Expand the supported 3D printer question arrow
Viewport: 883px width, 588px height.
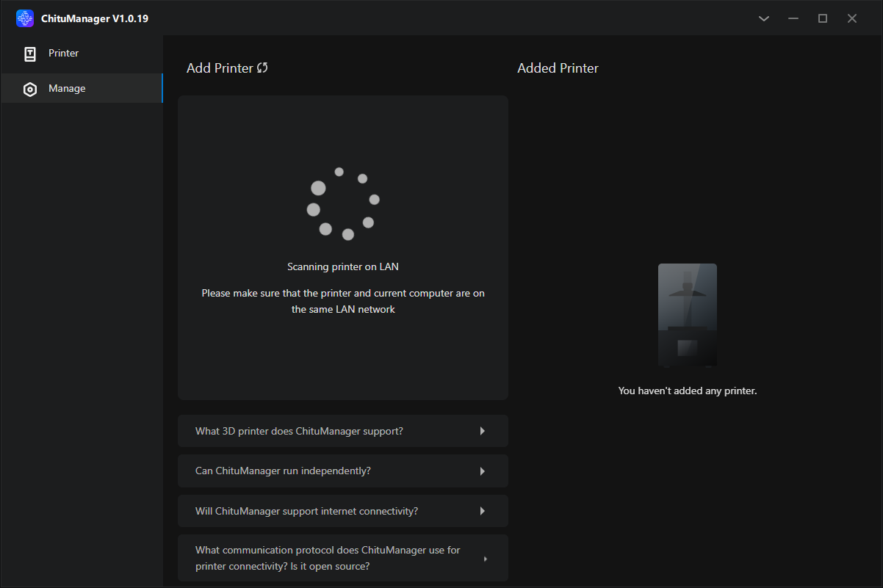[x=483, y=431]
